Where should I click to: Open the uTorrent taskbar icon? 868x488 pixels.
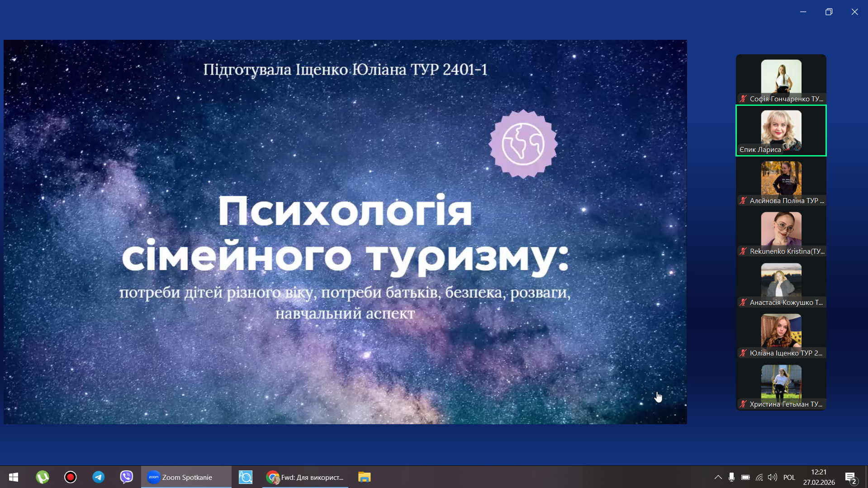[42, 477]
